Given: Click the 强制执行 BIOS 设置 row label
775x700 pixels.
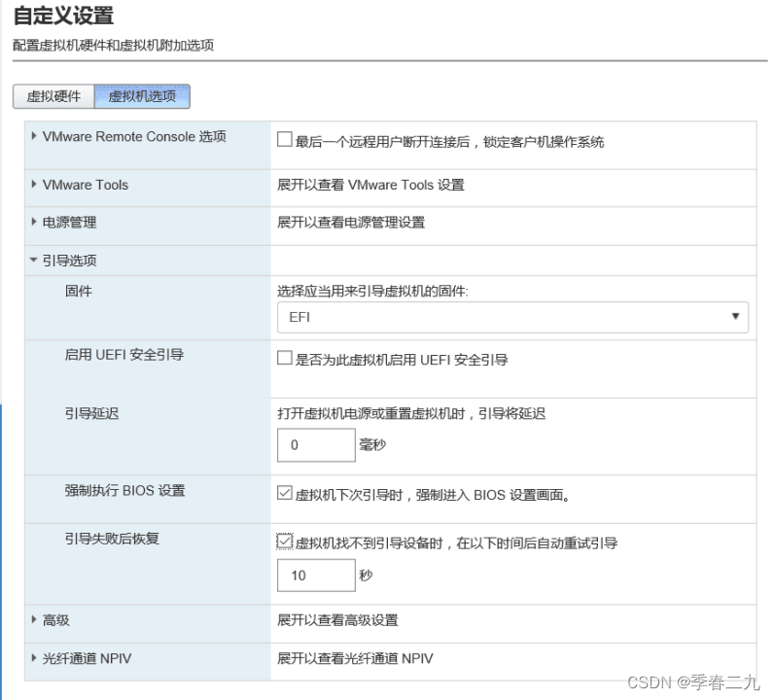Looking at the screenshot, I should [x=125, y=491].
